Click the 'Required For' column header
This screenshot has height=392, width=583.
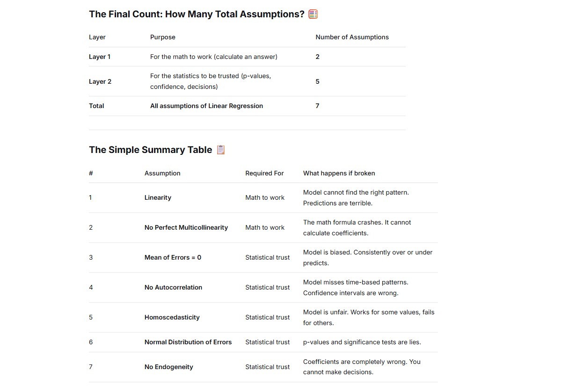[x=264, y=173]
